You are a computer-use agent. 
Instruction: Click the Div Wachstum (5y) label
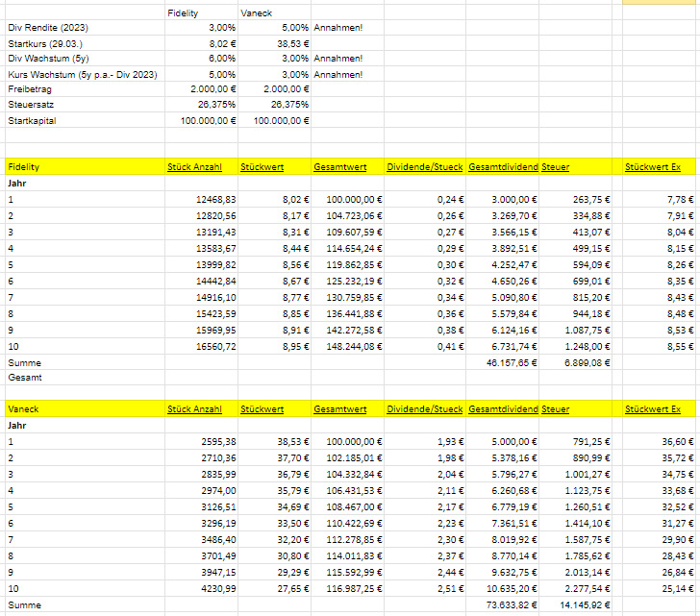click(48, 59)
